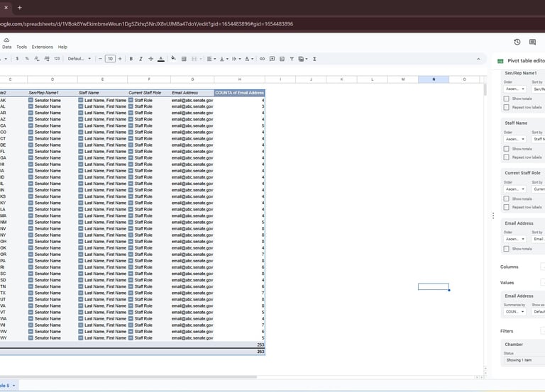View version history clock icon
The image size is (545, 392).
(517, 42)
